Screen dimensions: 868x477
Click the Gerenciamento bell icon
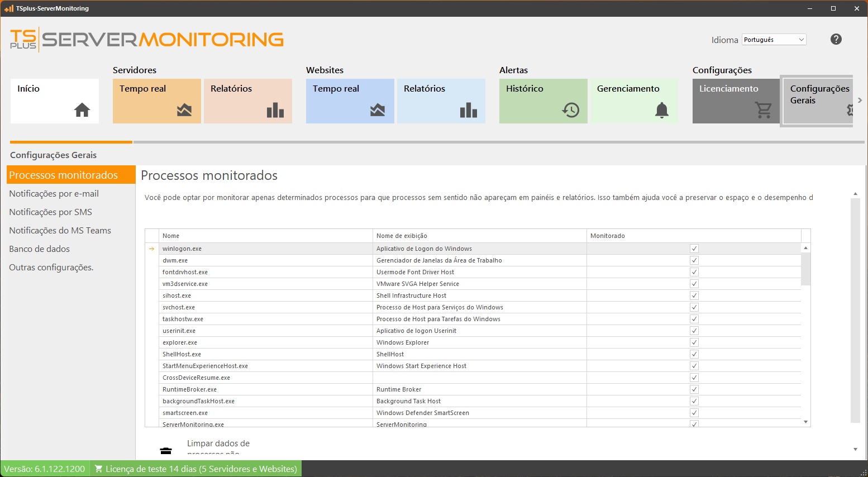[x=661, y=110]
